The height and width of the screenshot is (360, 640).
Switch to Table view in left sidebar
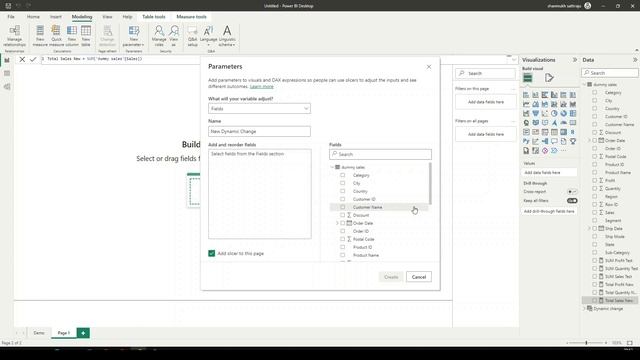[x=7, y=73]
